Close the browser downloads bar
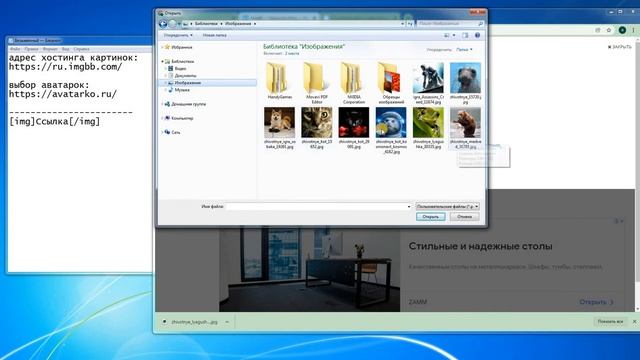 click(635, 322)
